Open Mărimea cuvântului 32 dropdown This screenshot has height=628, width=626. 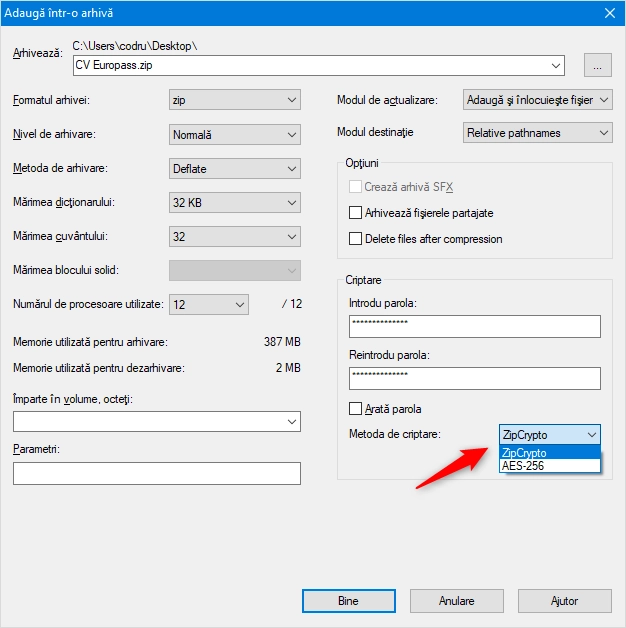point(235,237)
